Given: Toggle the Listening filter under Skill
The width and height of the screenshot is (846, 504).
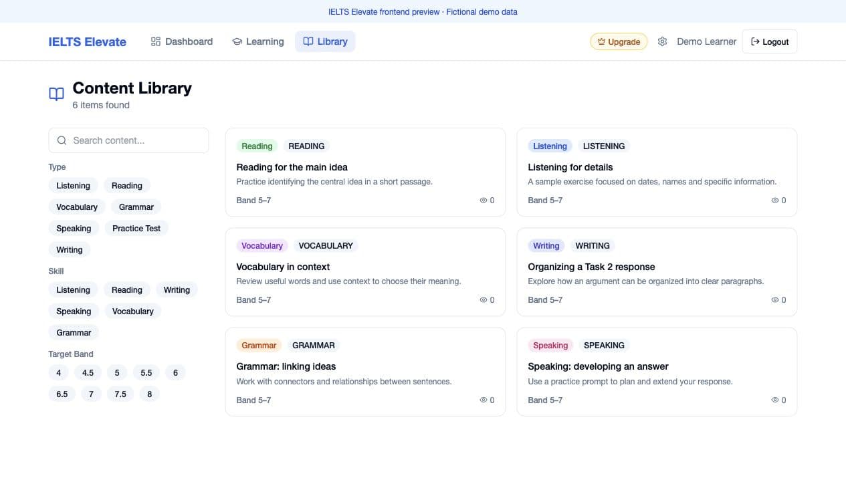Looking at the screenshot, I should pos(74,290).
